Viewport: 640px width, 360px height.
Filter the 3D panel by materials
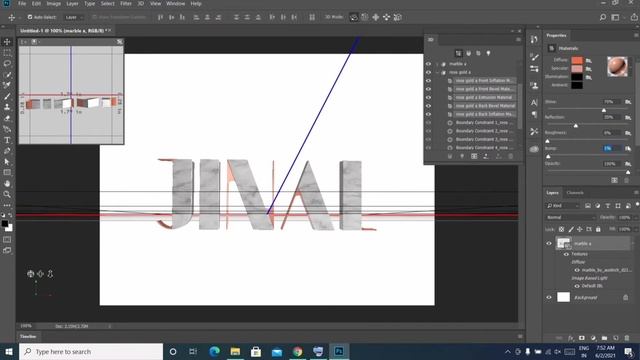(x=478, y=53)
